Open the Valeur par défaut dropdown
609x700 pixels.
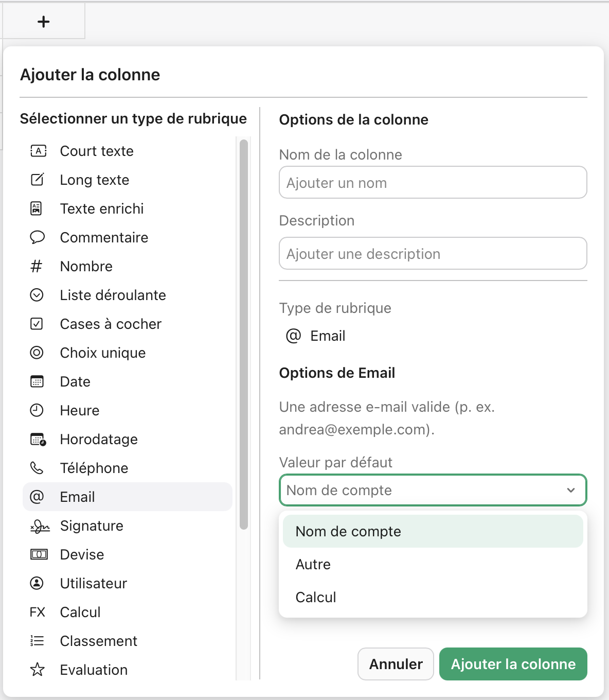[433, 490]
